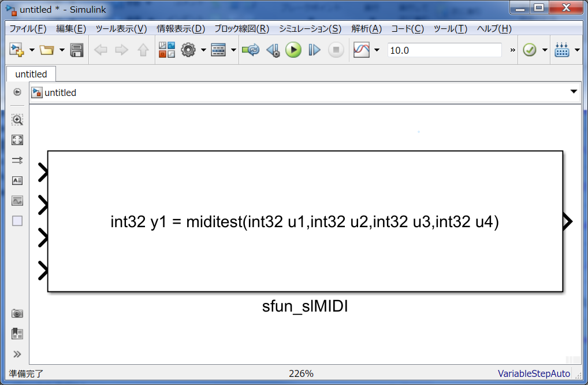
Task: Select the untitled model tab
Action: click(x=31, y=74)
